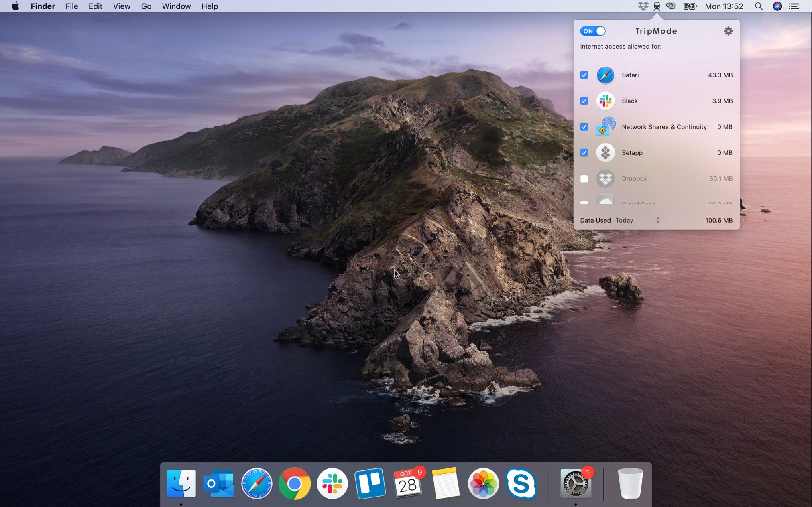Open the Edit menu

96,6
